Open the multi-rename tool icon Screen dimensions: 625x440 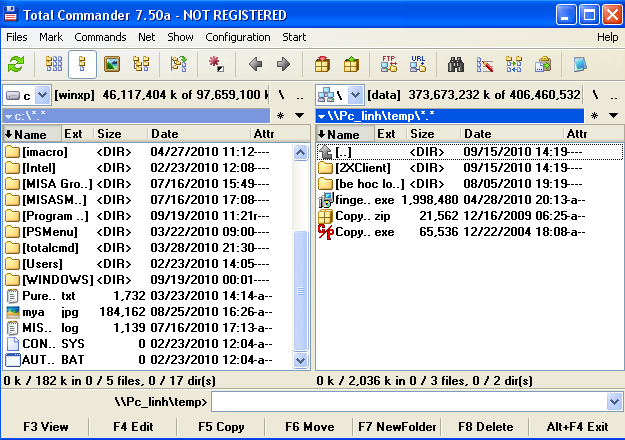pos(485,64)
